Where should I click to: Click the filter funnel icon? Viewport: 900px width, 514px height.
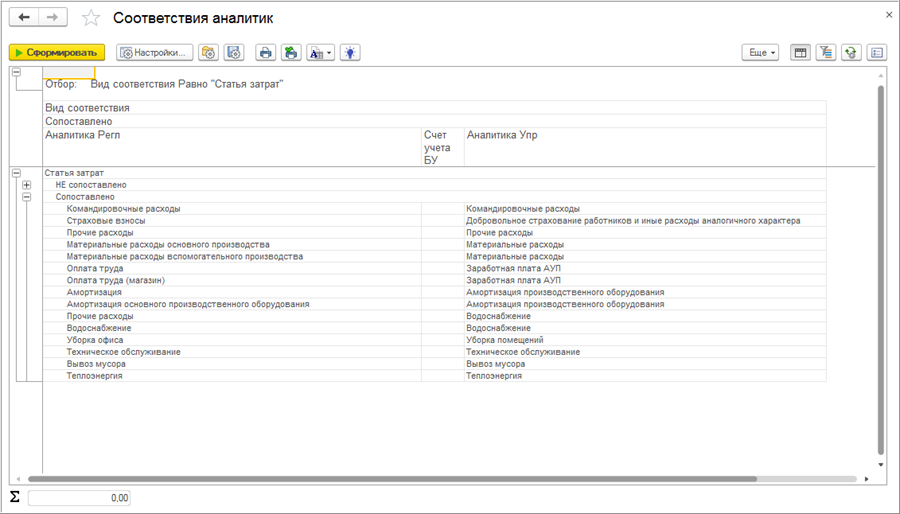[826, 52]
